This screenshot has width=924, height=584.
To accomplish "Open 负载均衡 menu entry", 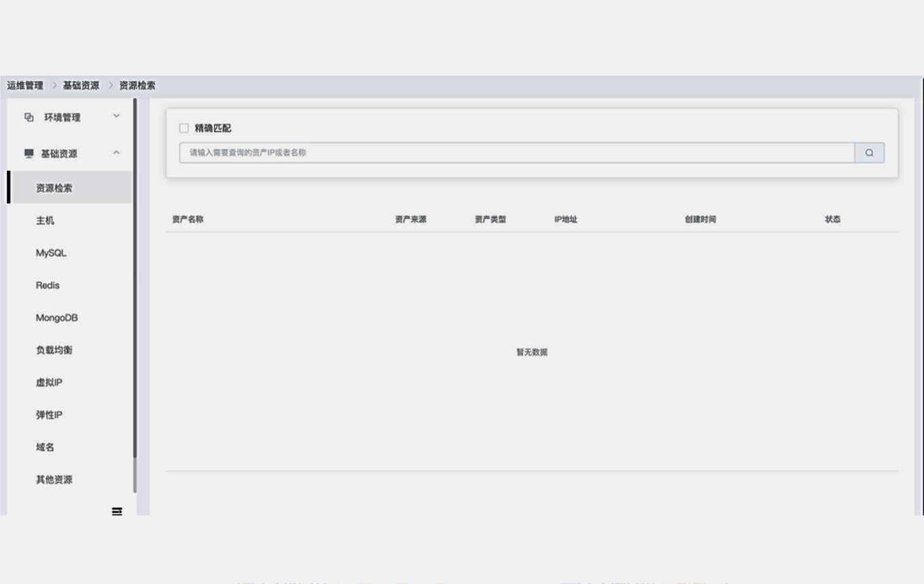I will [x=54, y=350].
